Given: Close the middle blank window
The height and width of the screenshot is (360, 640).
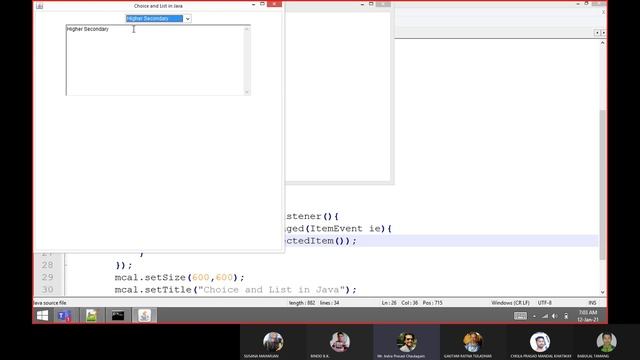Looking at the screenshot, I should click(x=383, y=4).
